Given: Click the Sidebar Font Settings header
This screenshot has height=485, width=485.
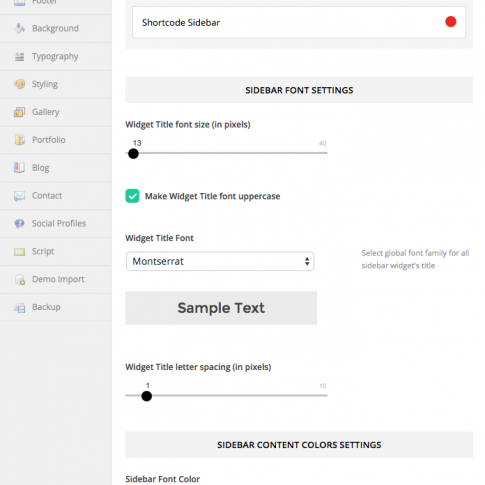Looking at the screenshot, I should [x=299, y=90].
